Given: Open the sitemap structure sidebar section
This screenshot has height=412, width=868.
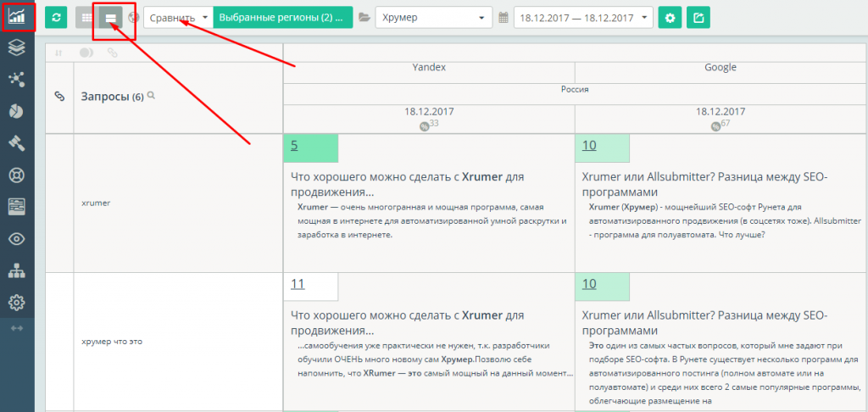Looking at the screenshot, I should click(x=17, y=270).
